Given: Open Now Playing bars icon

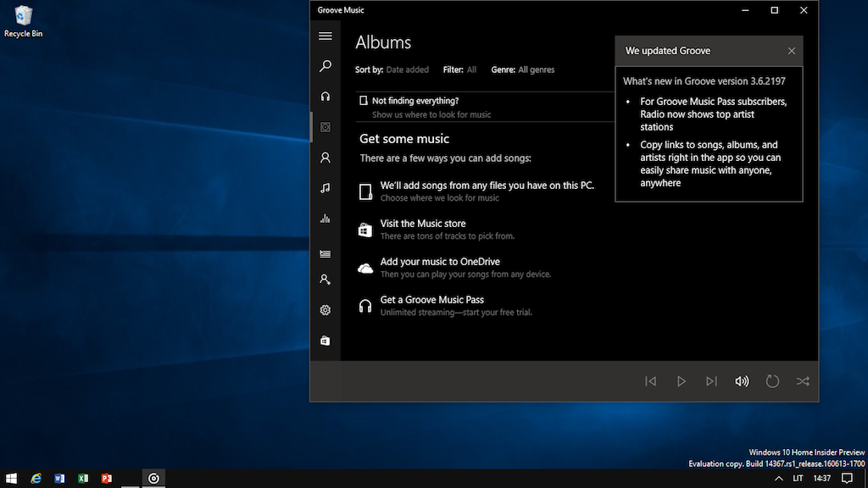Looking at the screenshot, I should pyautogui.click(x=325, y=219).
